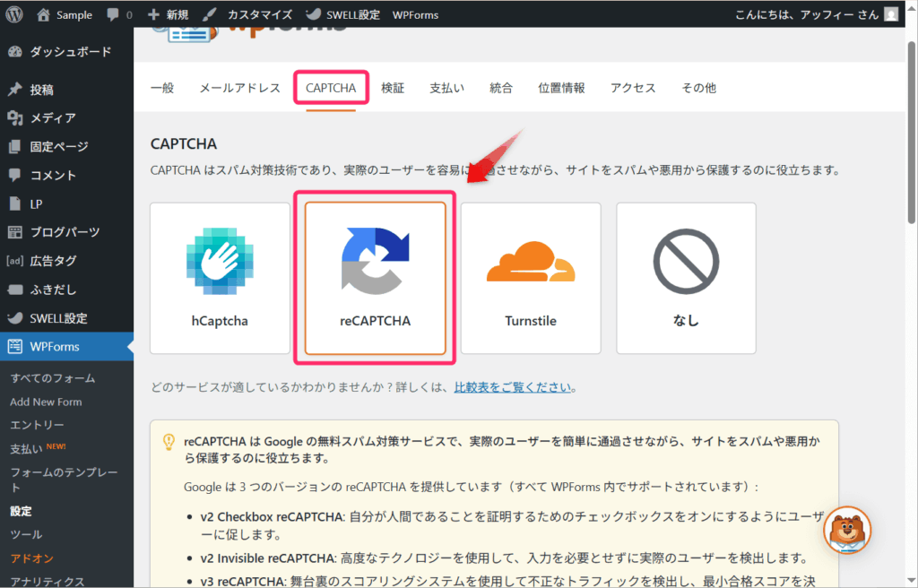Select the reCAPTCHA option label
The width and height of the screenshot is (918, 588).
(x=376, y=321)
